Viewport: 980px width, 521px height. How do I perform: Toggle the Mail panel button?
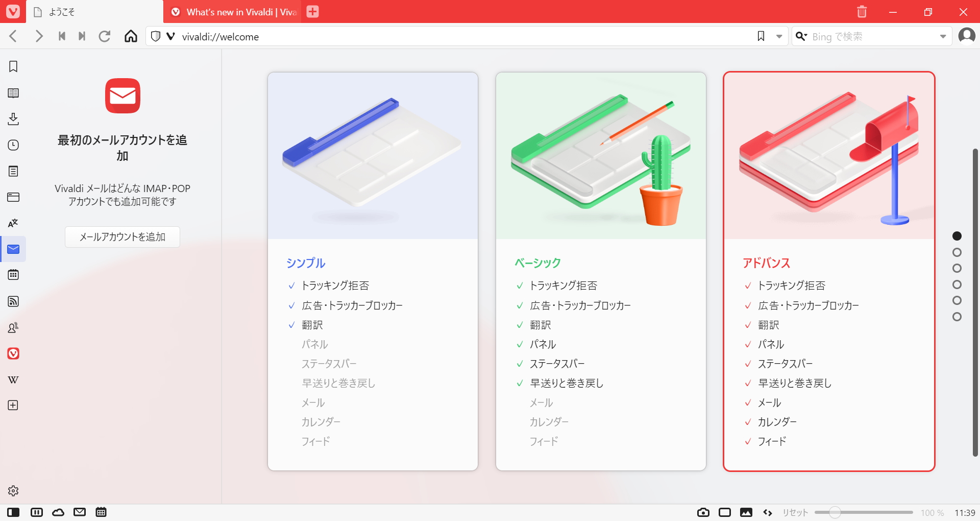click(x=13, y=249)
